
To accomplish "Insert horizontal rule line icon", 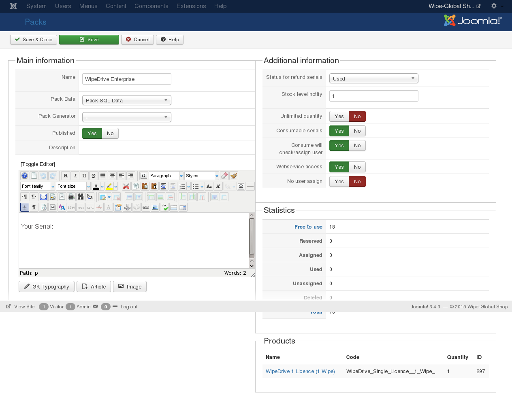I will point(250,186).
